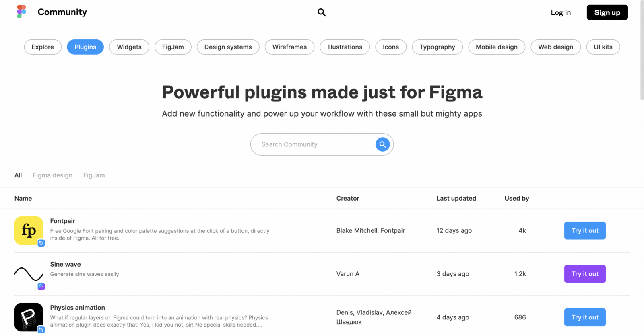
Task: Click the Sine wave plugin icon
Action: pos(29,274)
